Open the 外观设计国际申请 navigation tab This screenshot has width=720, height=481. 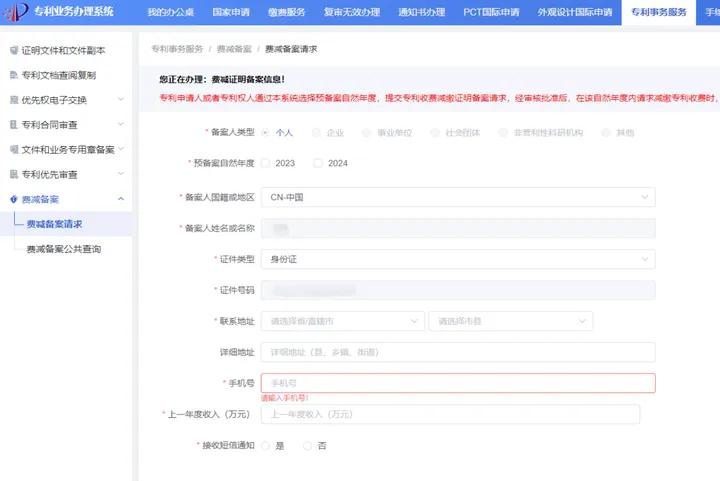pos(575,12)
